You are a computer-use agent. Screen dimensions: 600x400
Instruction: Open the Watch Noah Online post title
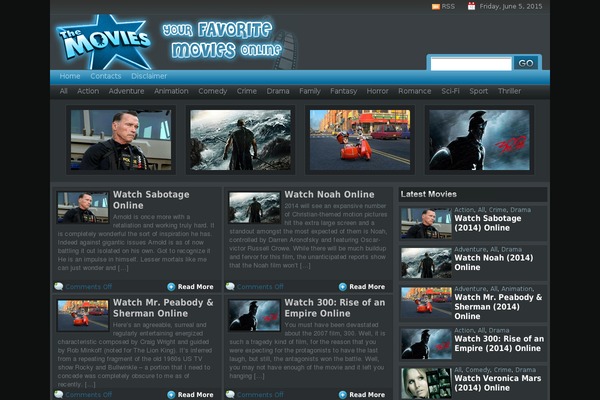[329, 194]
